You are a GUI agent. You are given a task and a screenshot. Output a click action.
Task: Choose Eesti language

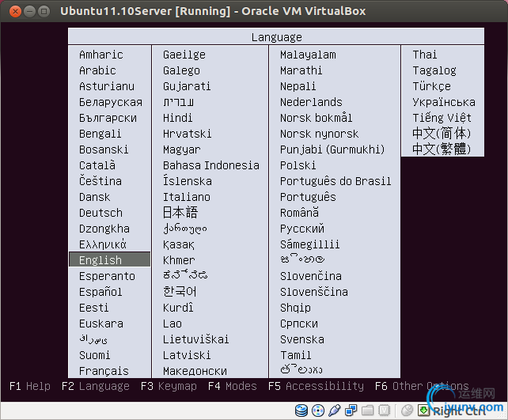pos(94,308)
